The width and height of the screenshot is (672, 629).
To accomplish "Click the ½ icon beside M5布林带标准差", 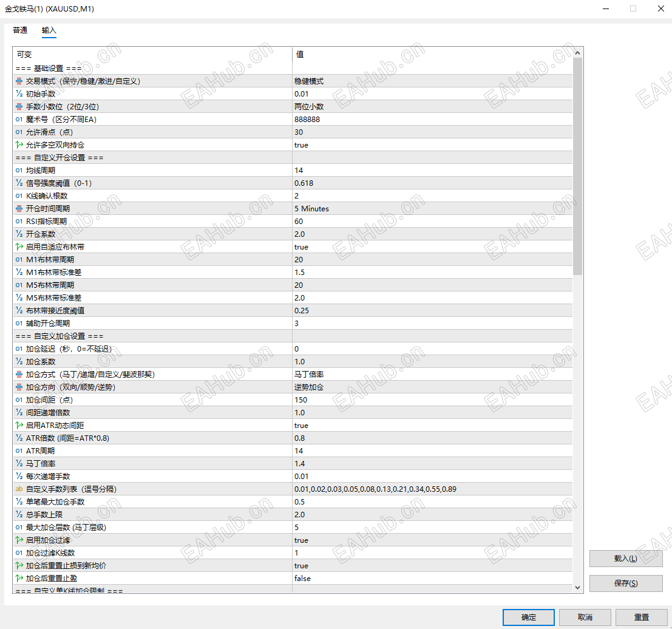I will (x=19, y=297).
